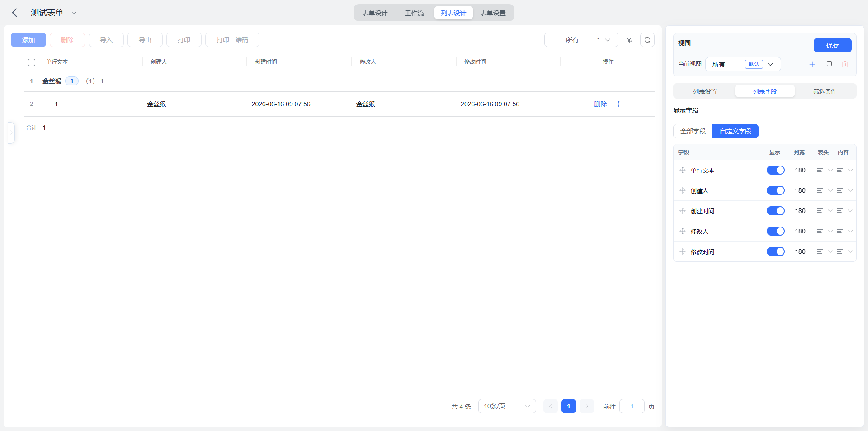Go back using the left arrow icon
Viewport: 868px width, 431px height.
[x=14, y=13]
